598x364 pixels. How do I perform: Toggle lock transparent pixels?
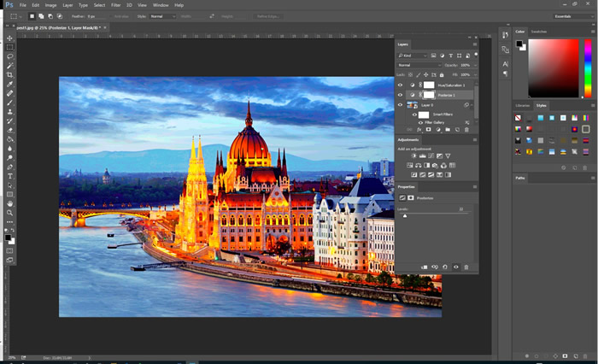click(x=410, y=75)
